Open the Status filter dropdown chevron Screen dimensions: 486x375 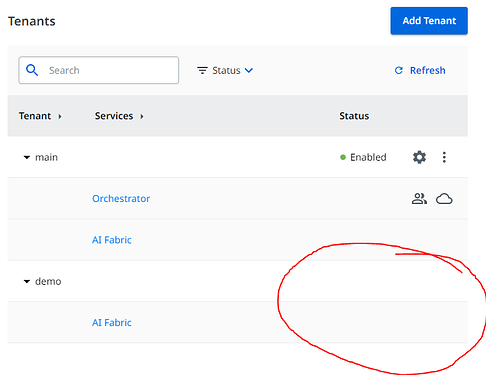[x=249, y=70]
